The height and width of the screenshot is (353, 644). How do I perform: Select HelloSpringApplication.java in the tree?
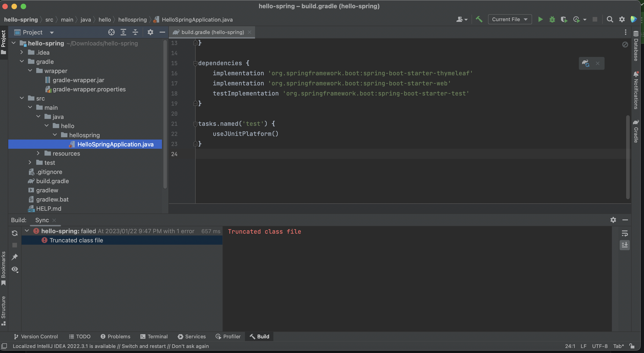85,144
